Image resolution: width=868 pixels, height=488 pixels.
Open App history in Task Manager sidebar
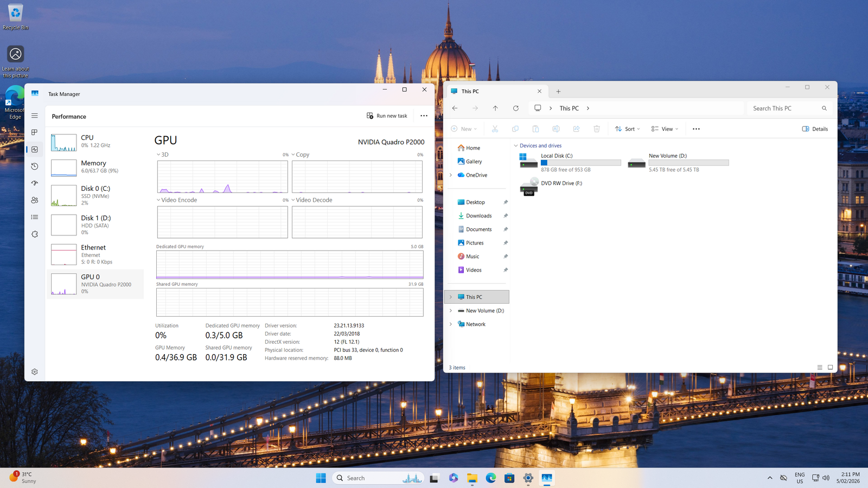tap(35, 166)
